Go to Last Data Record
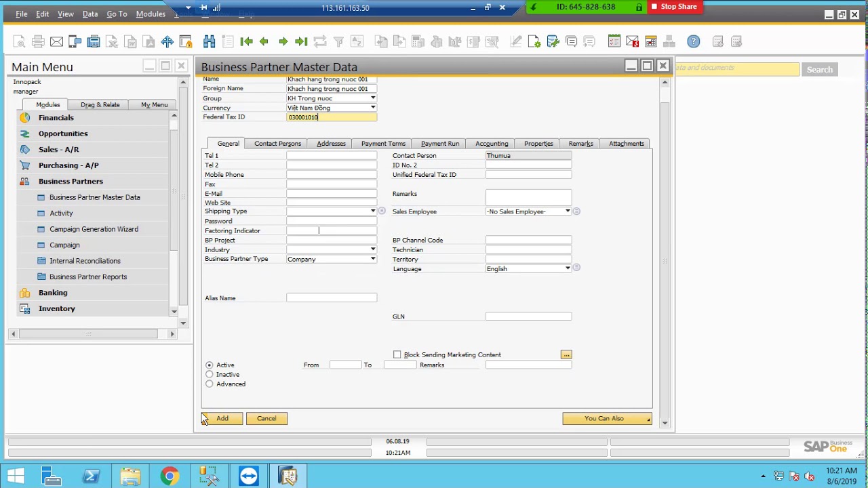868x488 pixels. (x=302, y=42)
